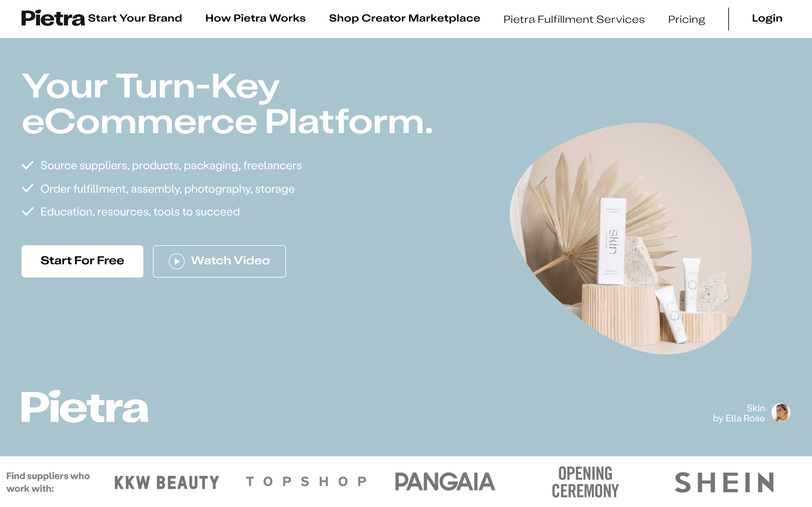Screen dimensions: 812x507
Task: Go to Shop Creator Marketplace
Action: point(404,18)
